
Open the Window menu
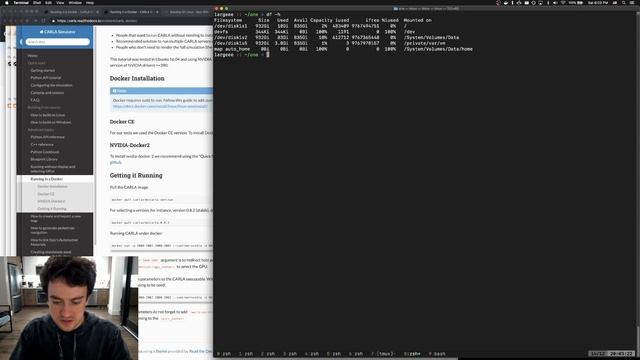point(75,2)
